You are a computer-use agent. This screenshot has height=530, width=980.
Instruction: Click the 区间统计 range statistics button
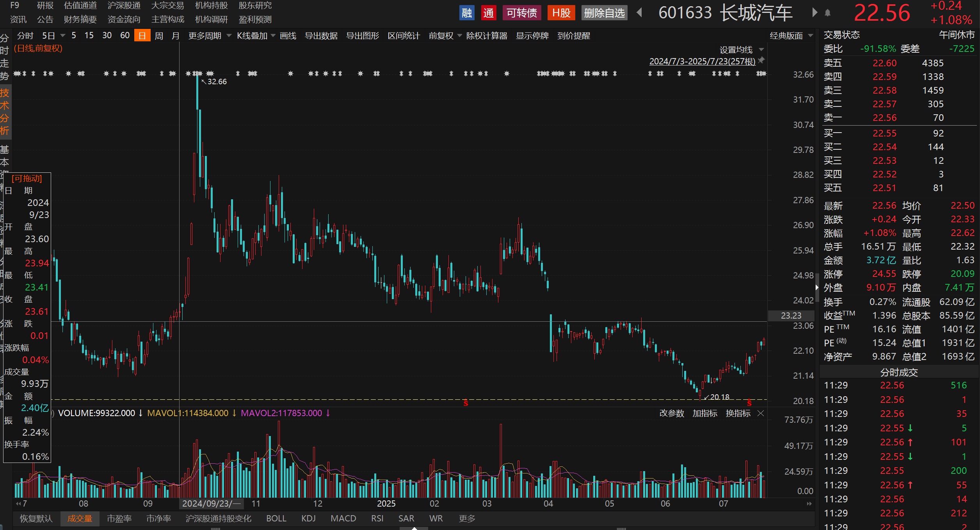[404, 35]
